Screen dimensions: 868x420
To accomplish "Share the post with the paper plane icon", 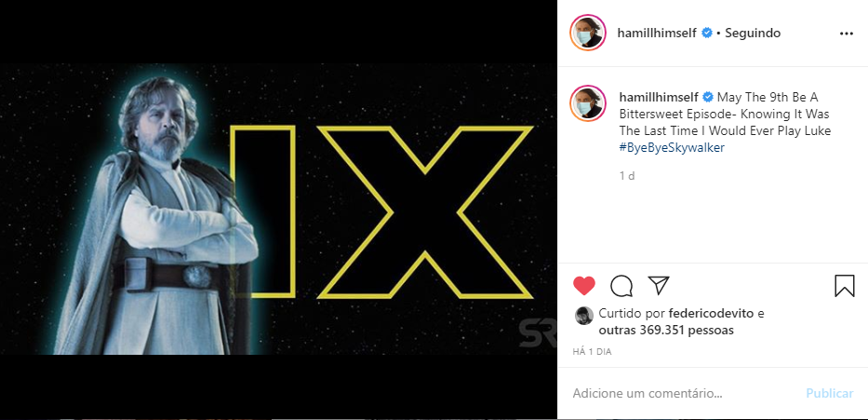I will click(x=659, y=285).
